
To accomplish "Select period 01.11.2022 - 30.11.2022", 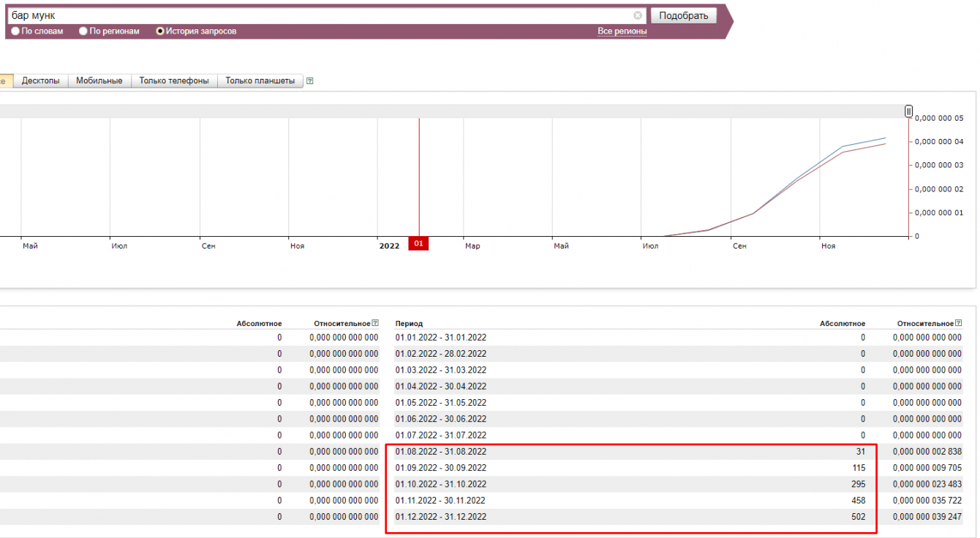I will [x=441, y=501].
